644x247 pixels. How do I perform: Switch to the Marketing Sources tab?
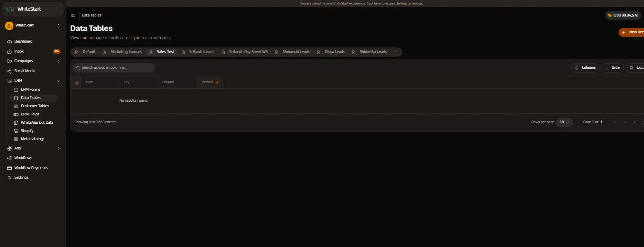(x=122, y=52)
